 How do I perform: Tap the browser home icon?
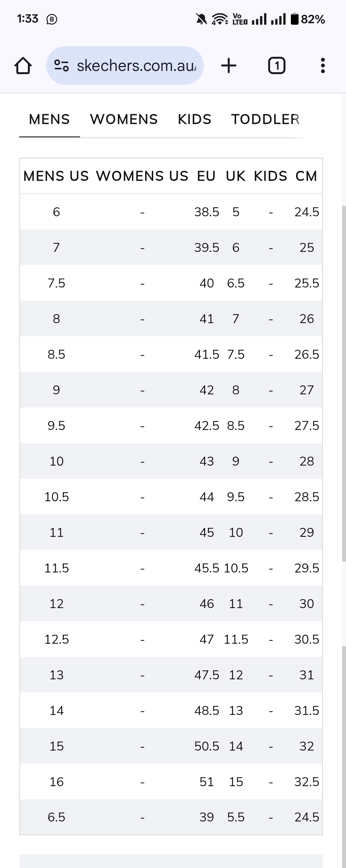pyautogui.click(x=23, y=65)
